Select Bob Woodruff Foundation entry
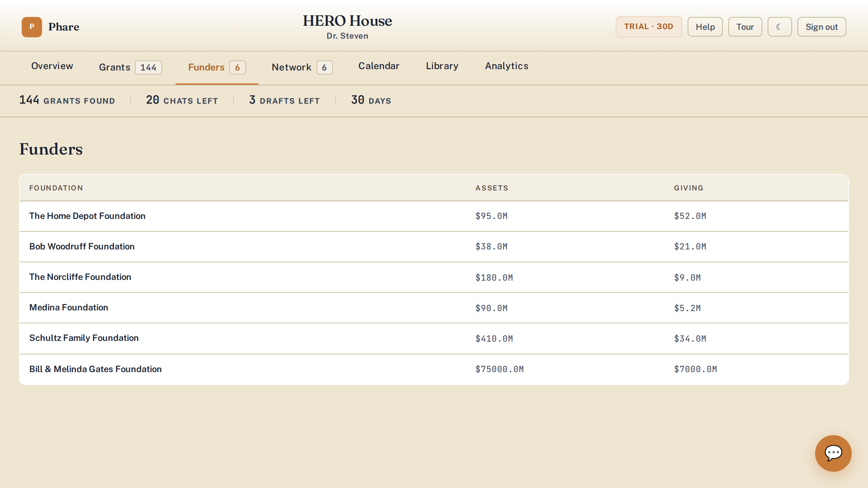This screenshot has width=868, height=488. [434, 247]
